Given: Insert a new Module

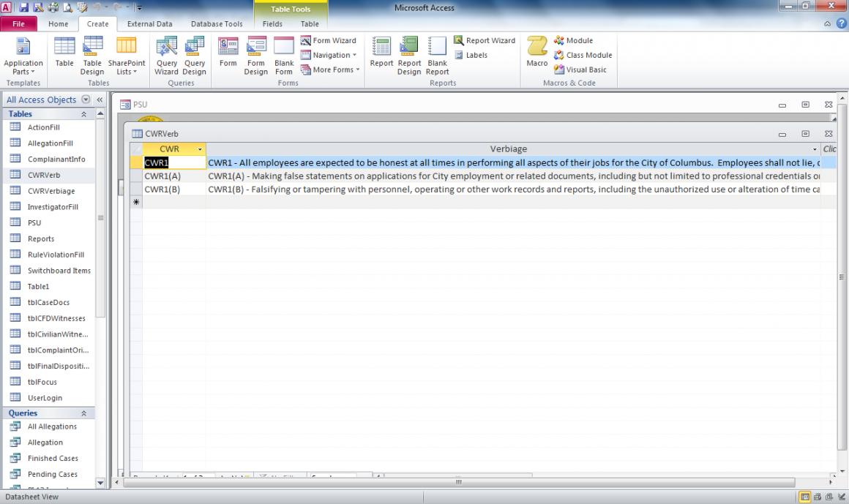Looking at the screenshot, I should pos(573,41).
